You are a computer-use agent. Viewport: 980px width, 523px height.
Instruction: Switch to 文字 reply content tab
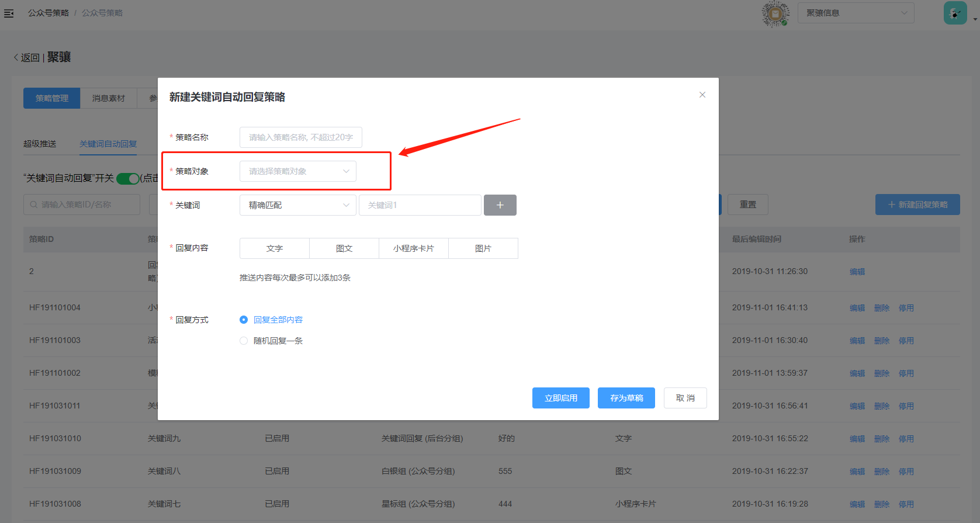tap(274, 248)
